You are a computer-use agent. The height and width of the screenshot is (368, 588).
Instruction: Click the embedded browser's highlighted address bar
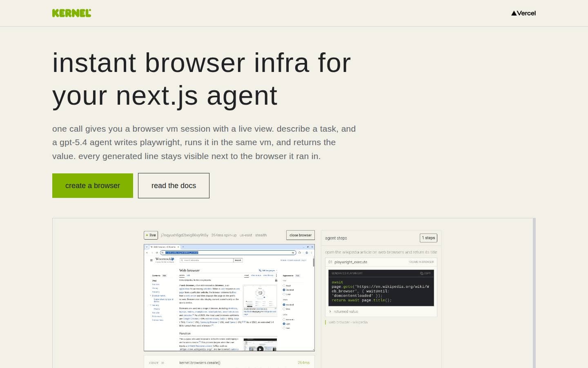click(x=227, y=253)
